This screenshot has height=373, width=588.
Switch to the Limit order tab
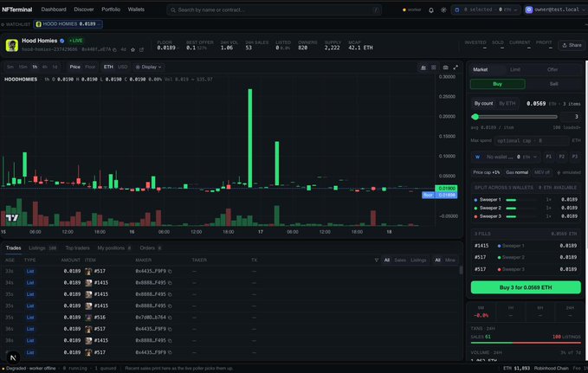tap(515, 70)
